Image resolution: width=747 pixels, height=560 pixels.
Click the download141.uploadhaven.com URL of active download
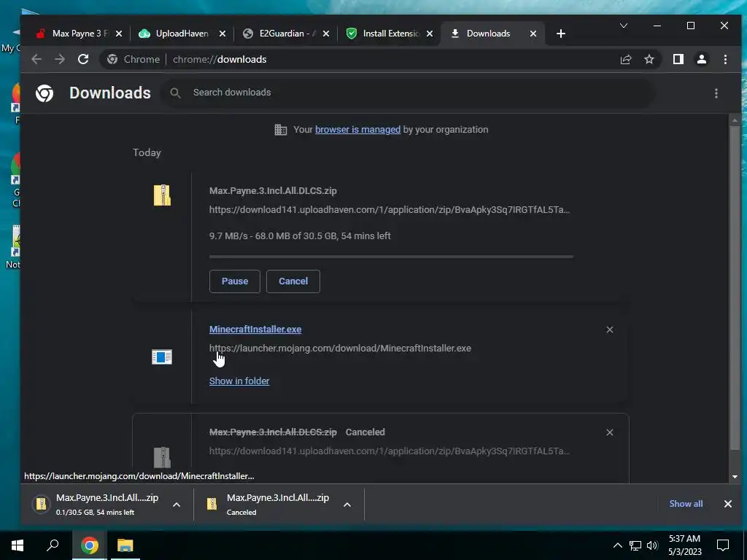390,209
